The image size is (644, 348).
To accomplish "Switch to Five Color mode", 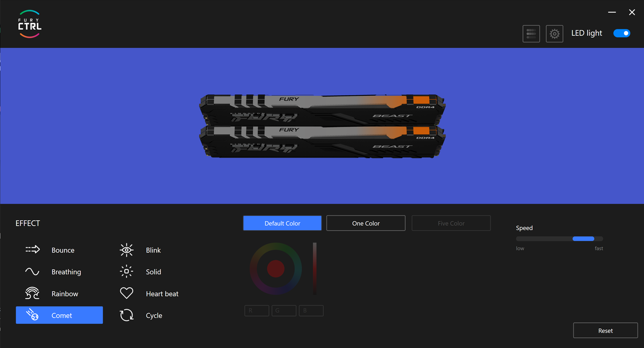I will point(451,223).
